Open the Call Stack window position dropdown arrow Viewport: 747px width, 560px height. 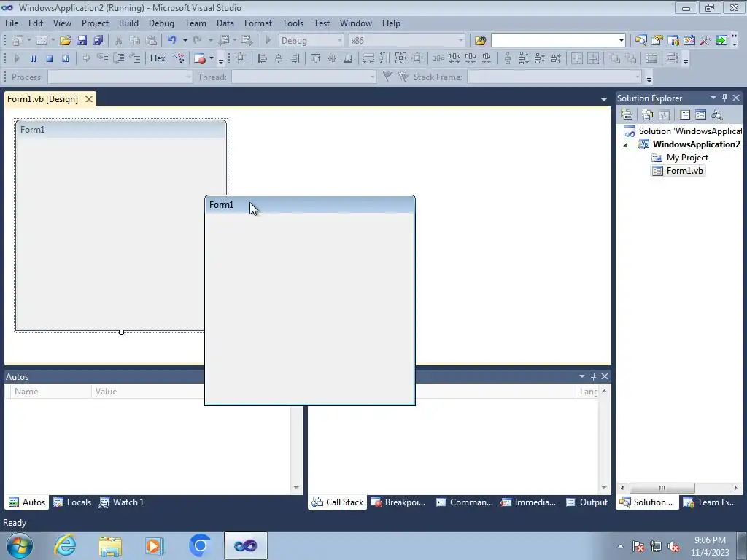(x=581, y=376)
